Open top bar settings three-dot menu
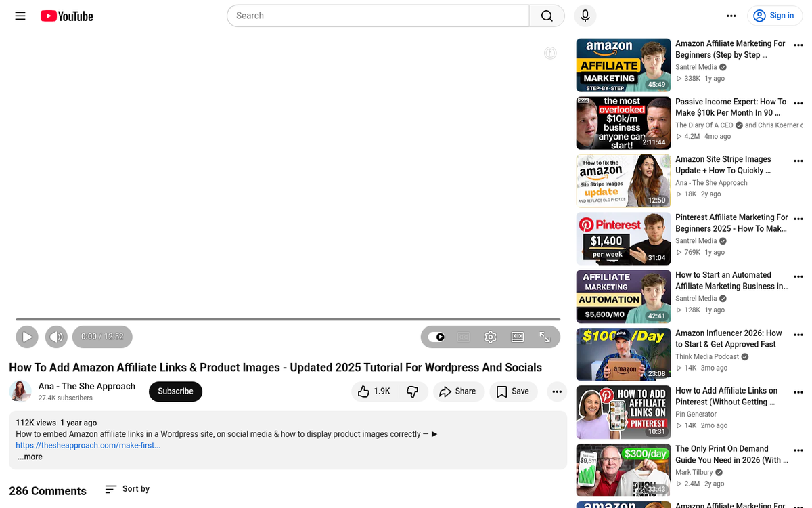812x508 pixels. (731, 16)
